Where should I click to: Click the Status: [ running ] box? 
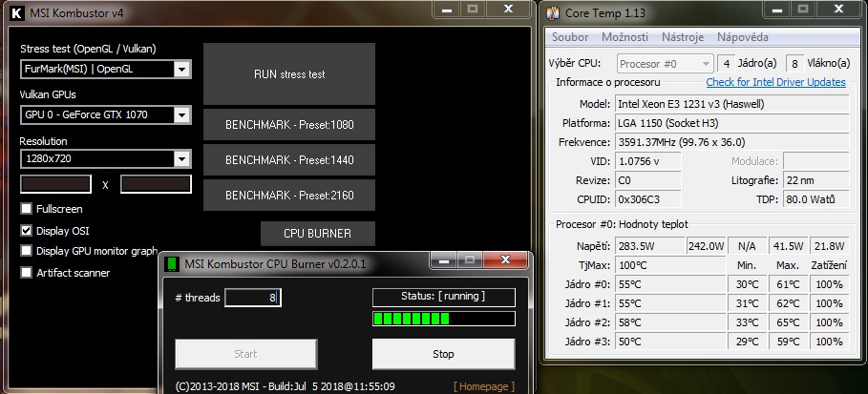[x=443, y=297]
